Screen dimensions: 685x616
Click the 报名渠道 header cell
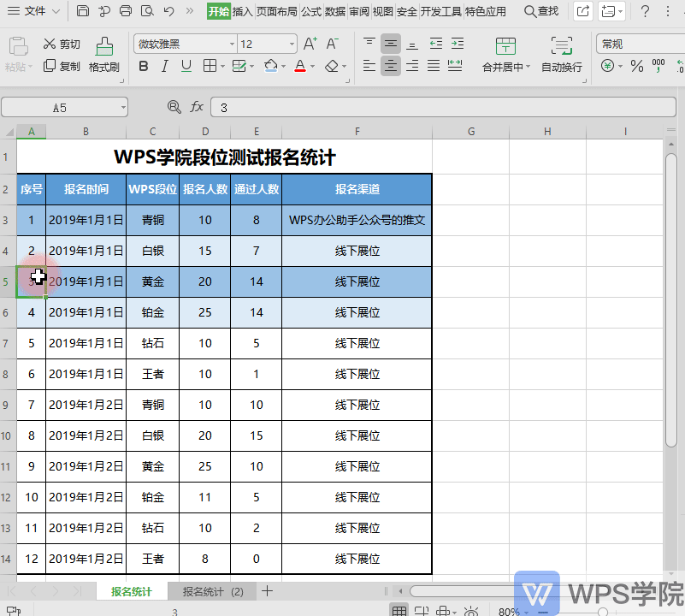pyautogui.click(x=357, y=189)
